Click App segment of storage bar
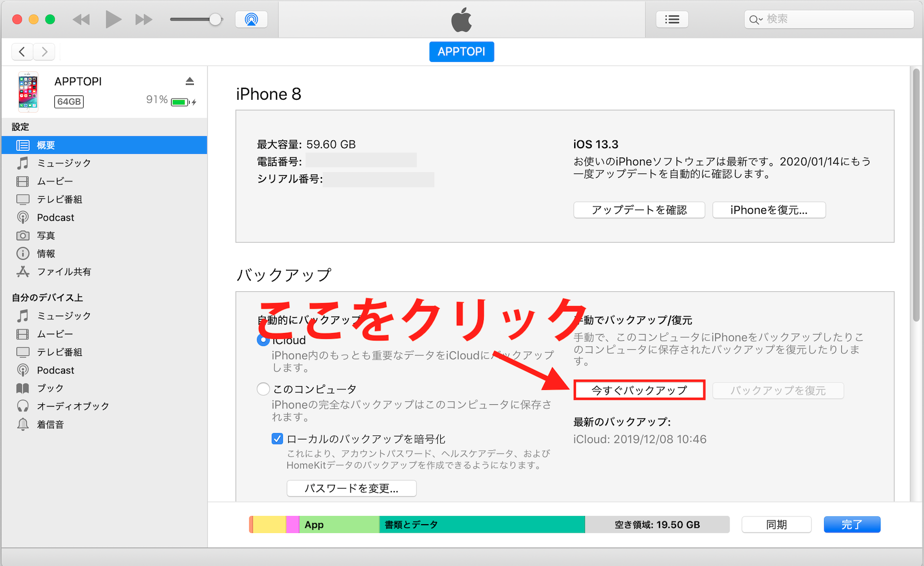This screenshot has width=924, height=566. pyautogui.click(x=339, y=525)
